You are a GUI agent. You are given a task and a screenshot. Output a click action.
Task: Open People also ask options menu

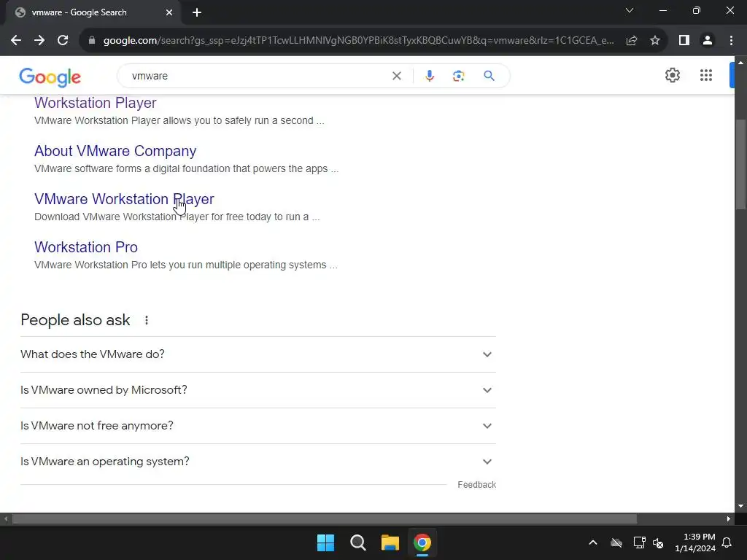147,321
